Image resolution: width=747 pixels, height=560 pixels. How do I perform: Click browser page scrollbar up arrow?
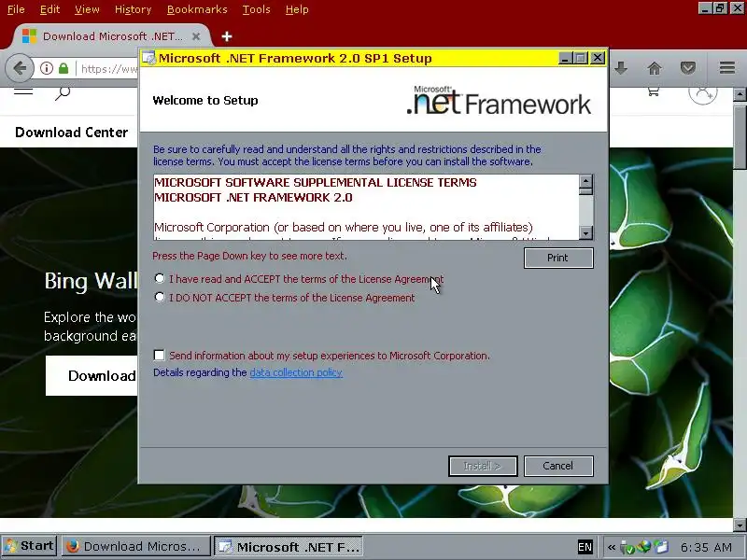(x=740, y=94)
